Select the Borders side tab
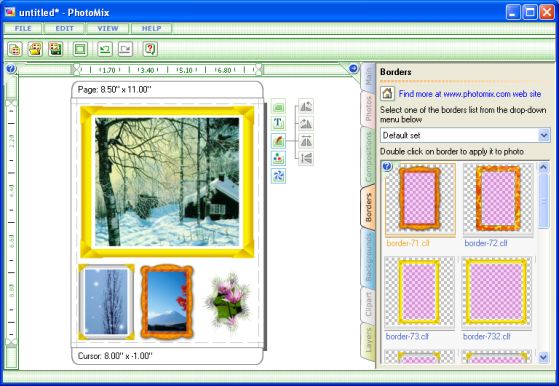Screen dimensions: 559x386 [368, 207]
